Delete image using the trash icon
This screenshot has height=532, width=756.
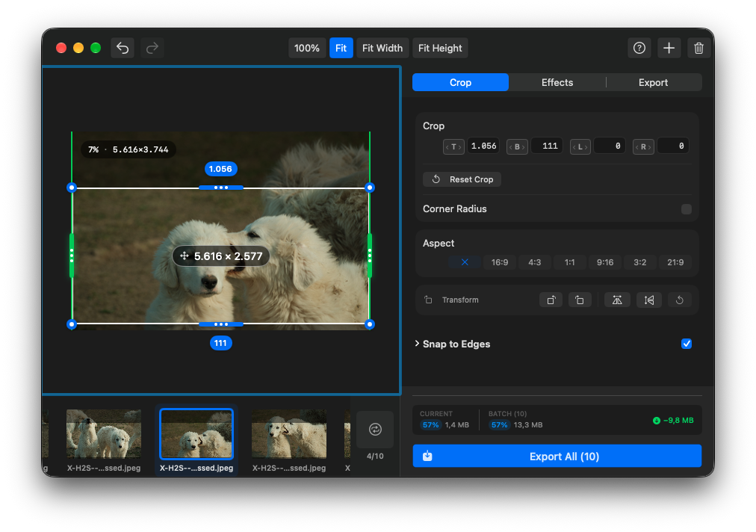pyautogui.click(x=698, y=48)
